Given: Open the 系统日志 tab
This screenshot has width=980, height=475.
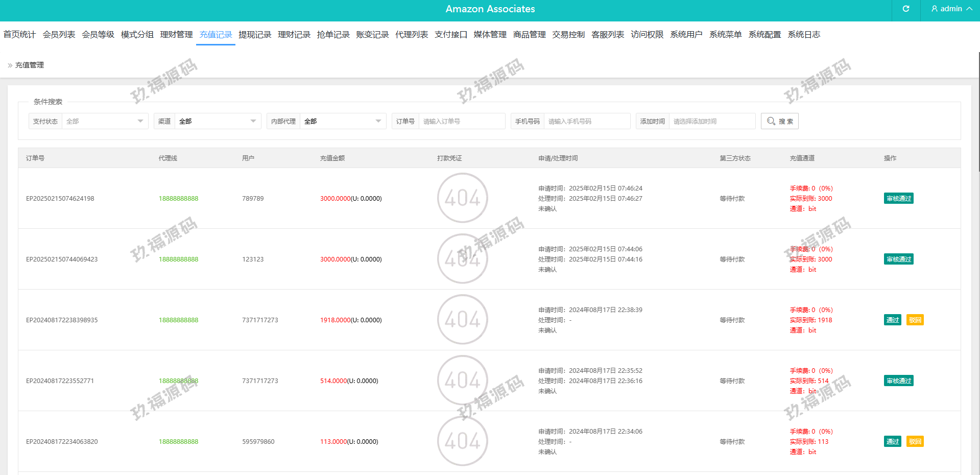Looking at the screenshot, I should (x=804, y=35).
